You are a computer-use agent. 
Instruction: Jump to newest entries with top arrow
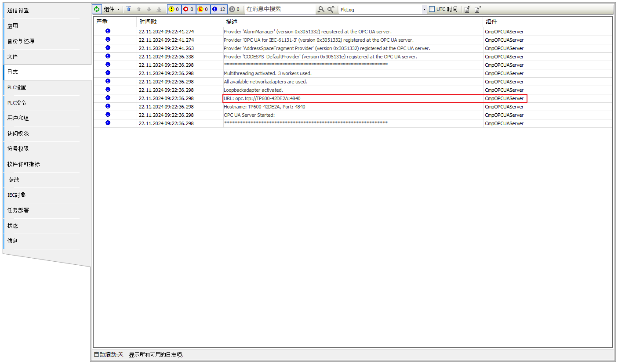tap(129, 9)
